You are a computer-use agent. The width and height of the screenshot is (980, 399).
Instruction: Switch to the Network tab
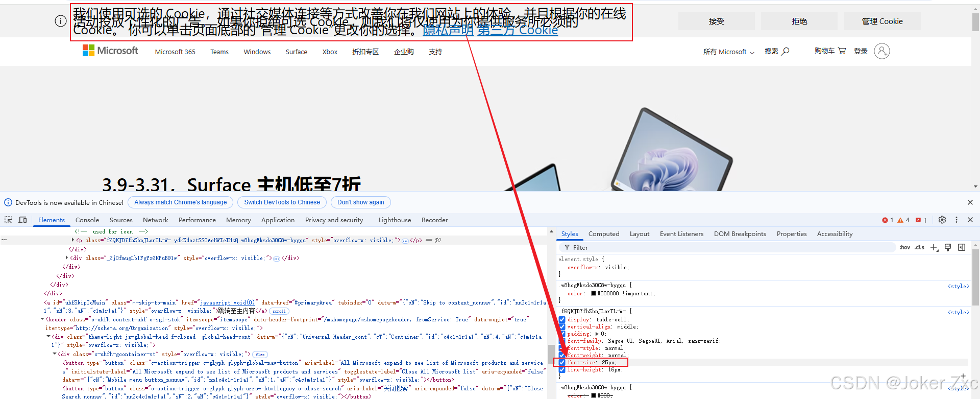(156, 220)
